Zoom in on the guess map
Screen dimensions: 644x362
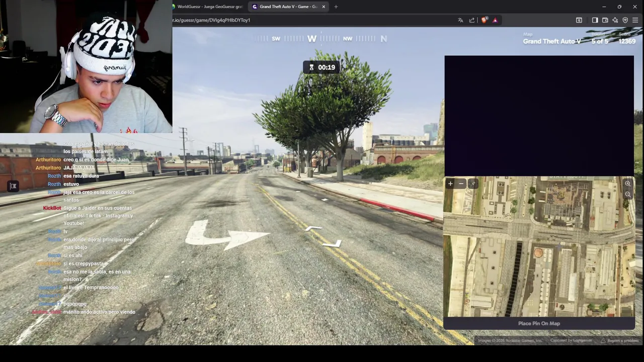pyautogui.click(x=627, y=184)
